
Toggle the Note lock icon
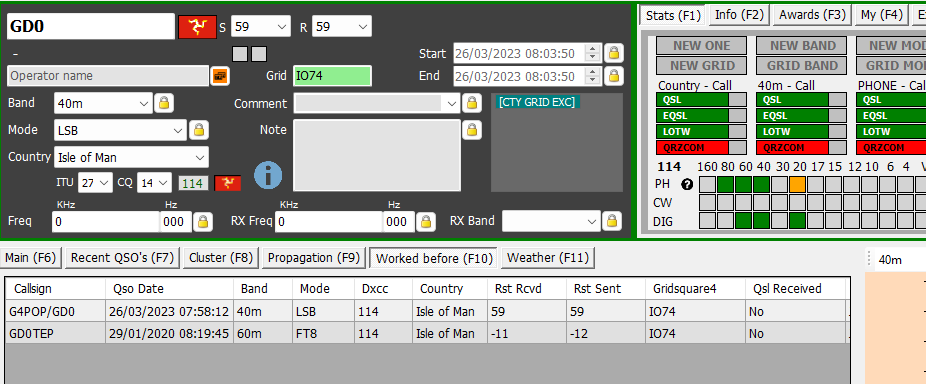471,129
